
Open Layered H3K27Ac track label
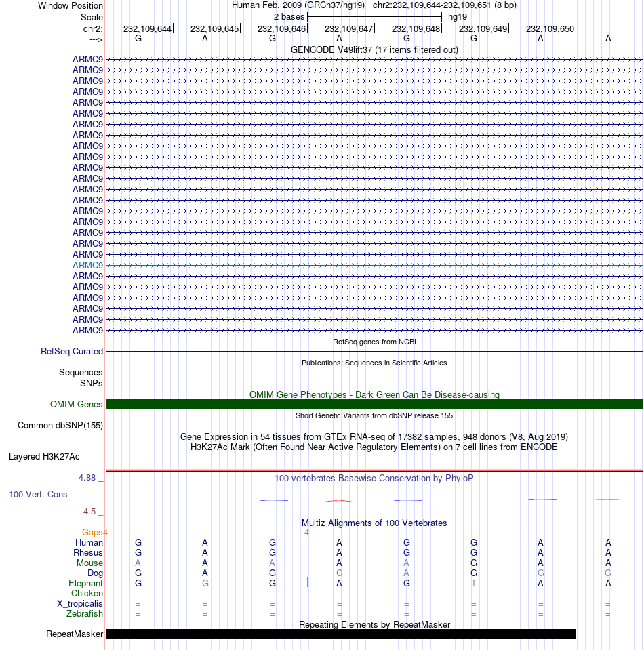44,456
